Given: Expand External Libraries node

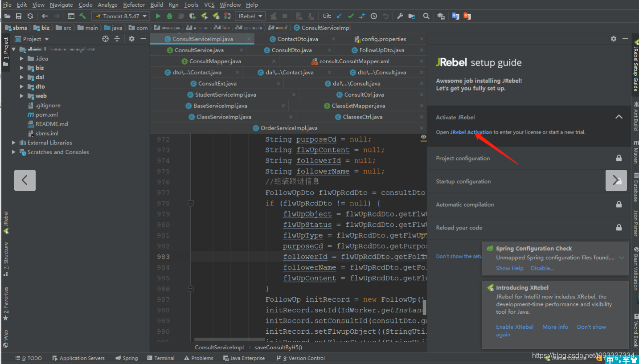Looking at the screenshot, I should tap(14, 143).
